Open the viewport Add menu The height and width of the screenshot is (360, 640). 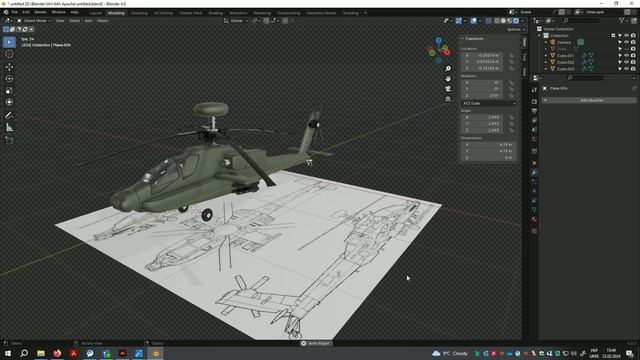[x=88, y=21]
